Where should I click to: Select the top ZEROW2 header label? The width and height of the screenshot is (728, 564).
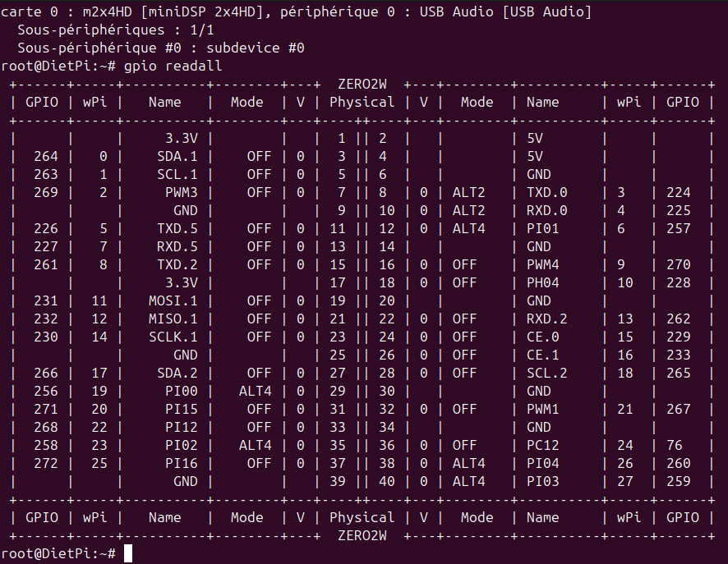362,84
